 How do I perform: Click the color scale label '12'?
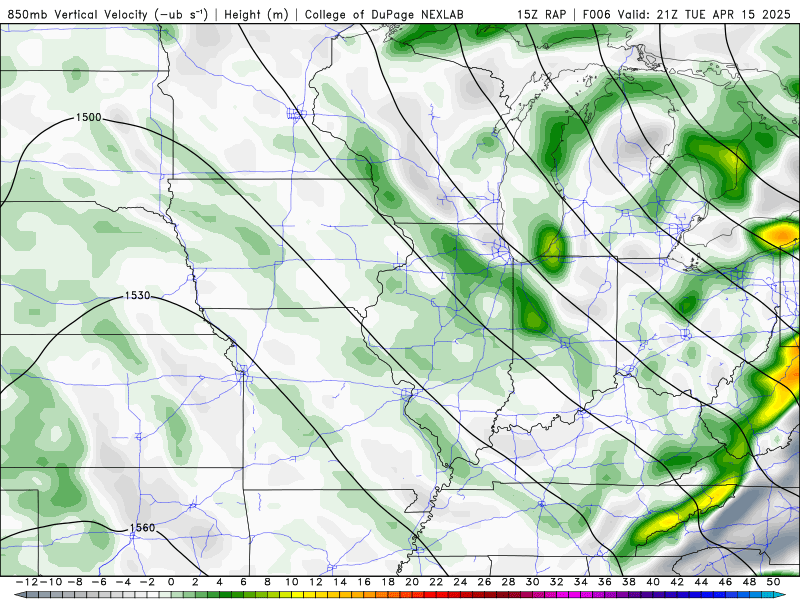tap(316, 582)
